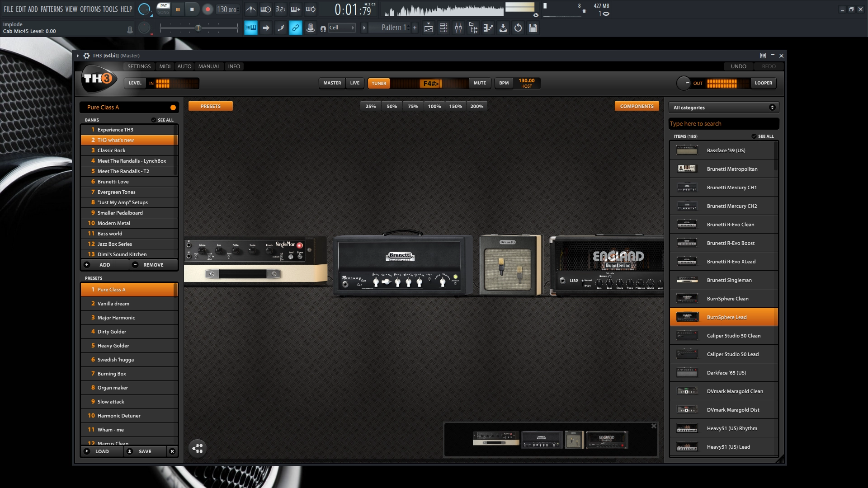Select Classic Rock bank

pyautogui.click(x=129, y=150)
